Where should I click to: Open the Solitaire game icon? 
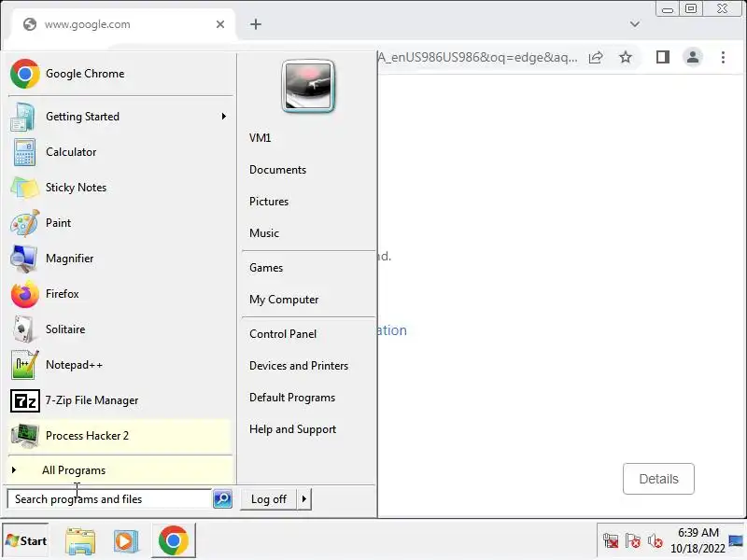tap(22, 329)
